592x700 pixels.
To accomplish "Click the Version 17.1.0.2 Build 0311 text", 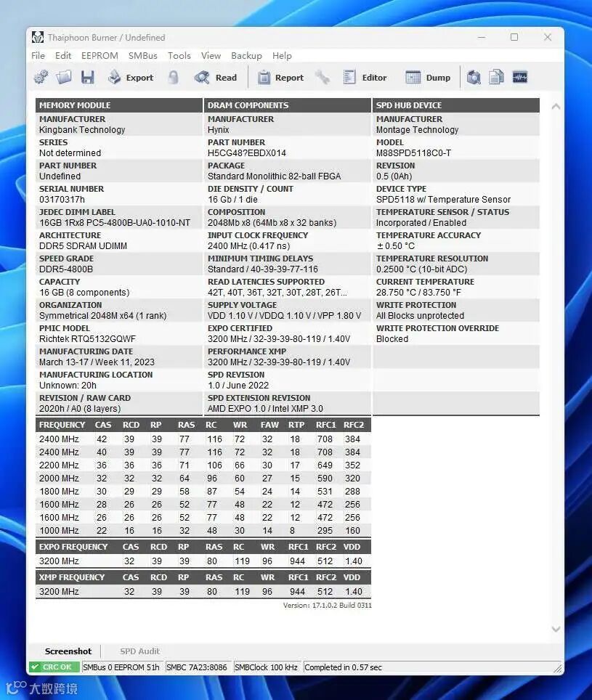I will tap(328, 606).
